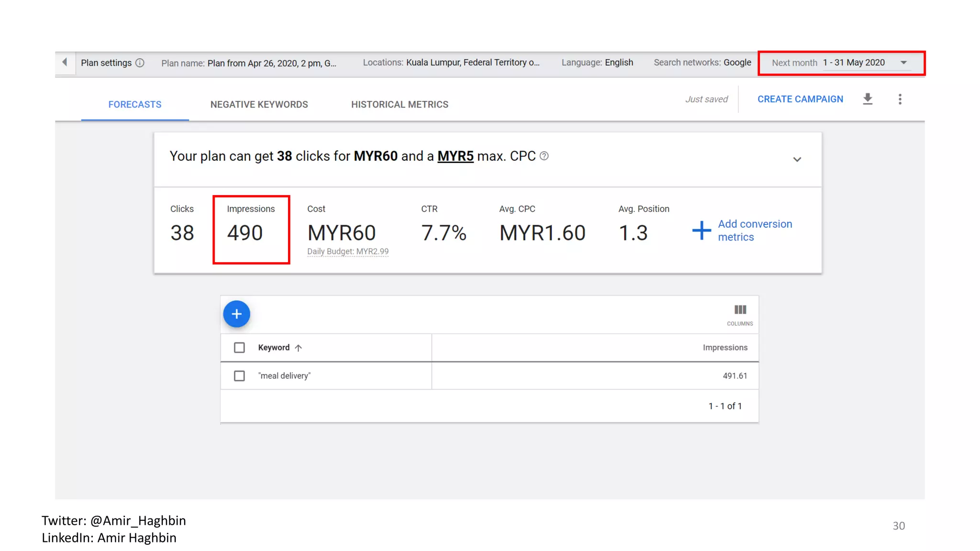Click the blue add keyword plus button
The height and width of the screenshot is (551, 980).
click(236, 314)
